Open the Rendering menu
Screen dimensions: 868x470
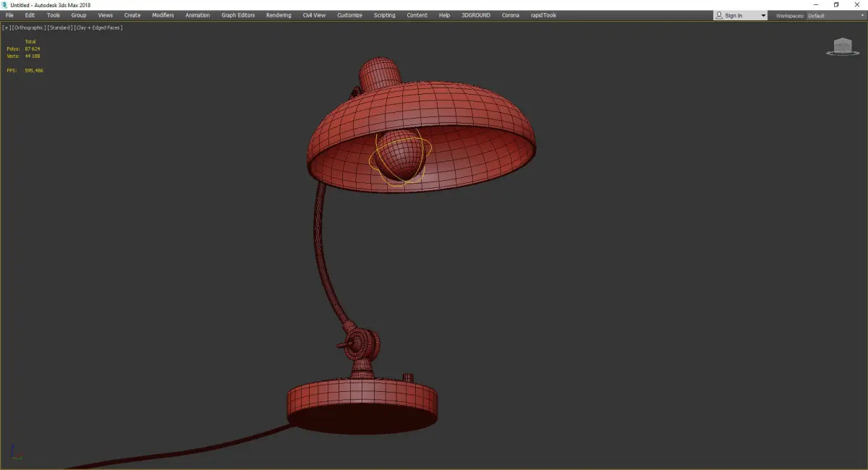pos(278,15)
